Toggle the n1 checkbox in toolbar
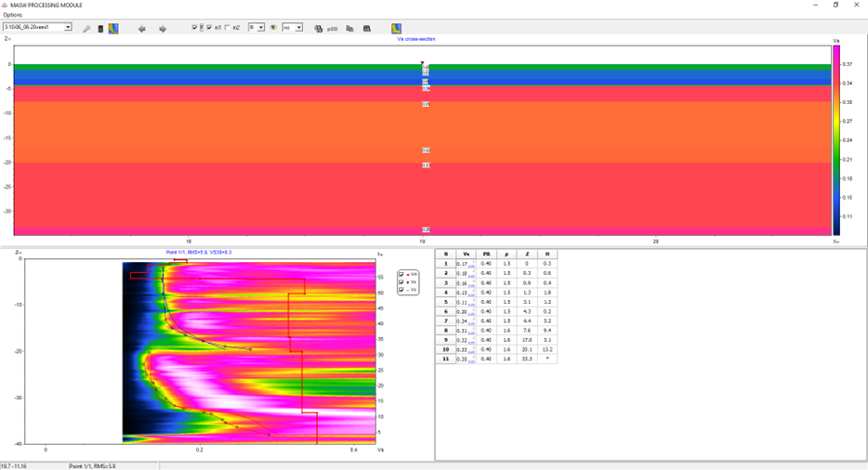 [209, 28]
